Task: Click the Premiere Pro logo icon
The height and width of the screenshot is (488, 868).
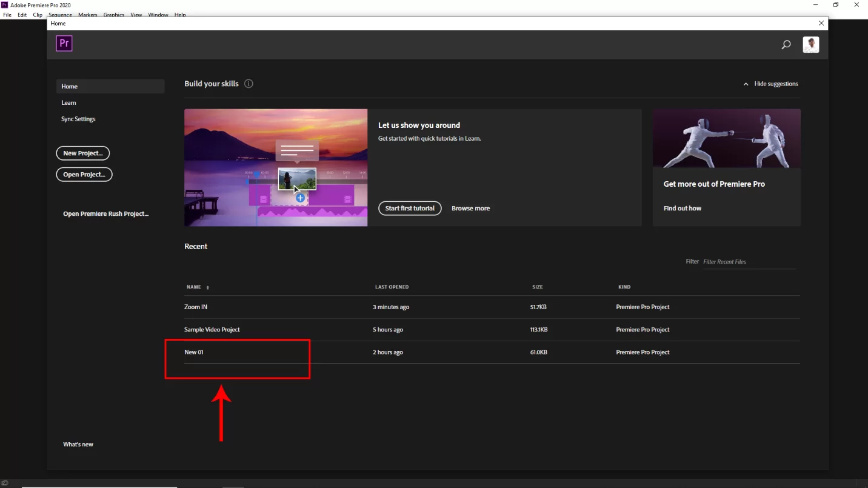Action: tap(64, 44)
